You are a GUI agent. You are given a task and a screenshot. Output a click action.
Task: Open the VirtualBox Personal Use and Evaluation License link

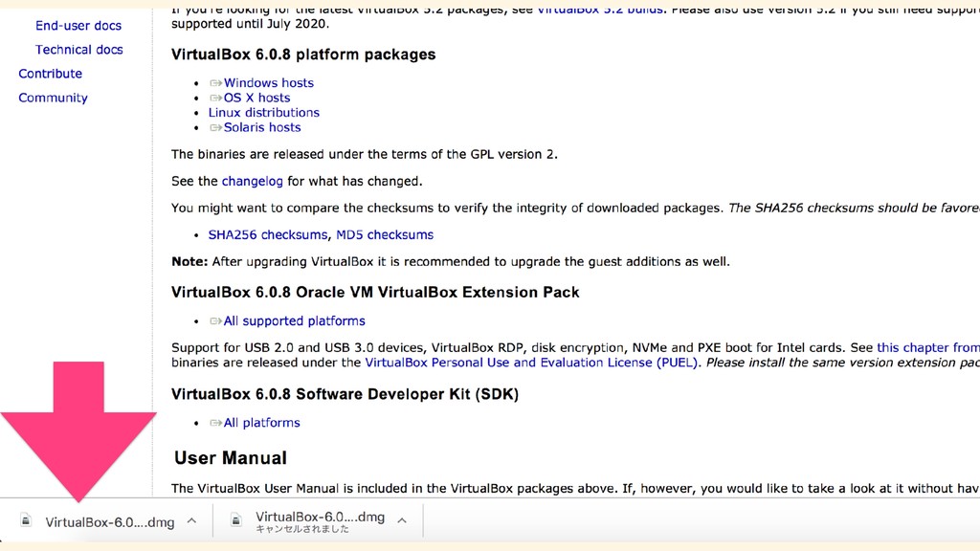pyautogui.click(x=531, y=363)
